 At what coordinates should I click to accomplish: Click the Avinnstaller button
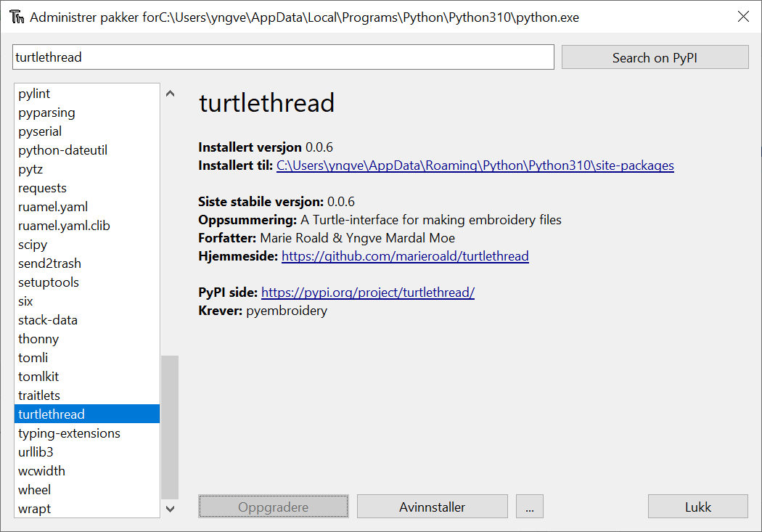coord(433,507)
